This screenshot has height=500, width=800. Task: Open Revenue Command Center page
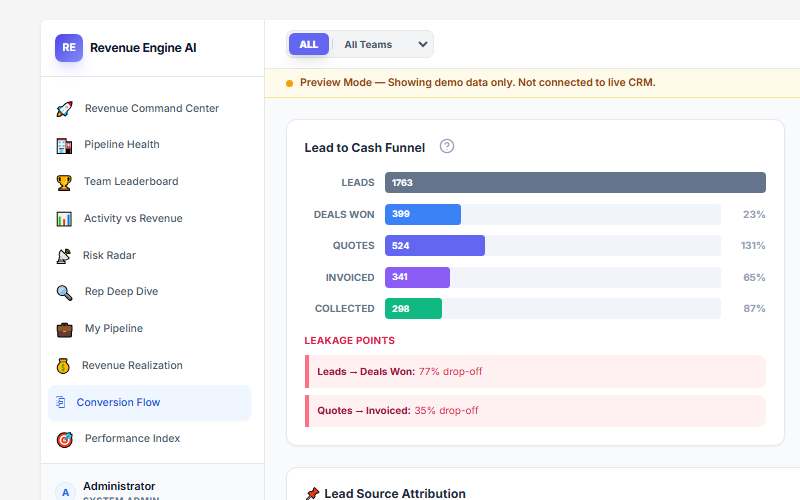[x=149, y=108]
